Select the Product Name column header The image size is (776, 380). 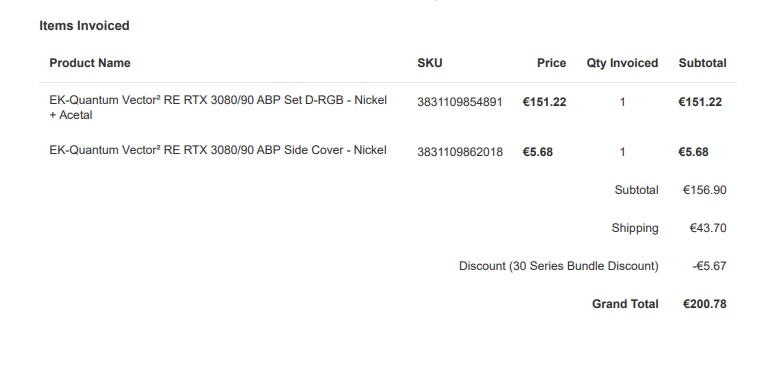[x=90, y=63]
